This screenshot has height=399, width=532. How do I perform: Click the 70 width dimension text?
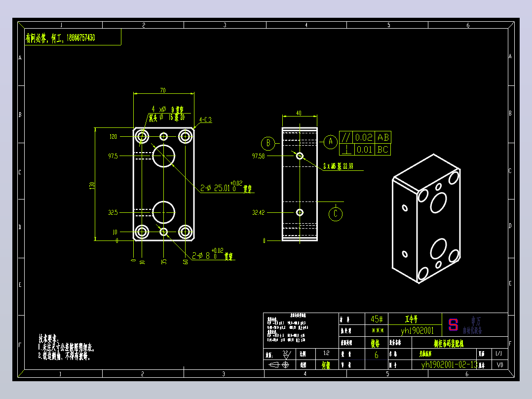pyautogui.click(x=163, y=90)
